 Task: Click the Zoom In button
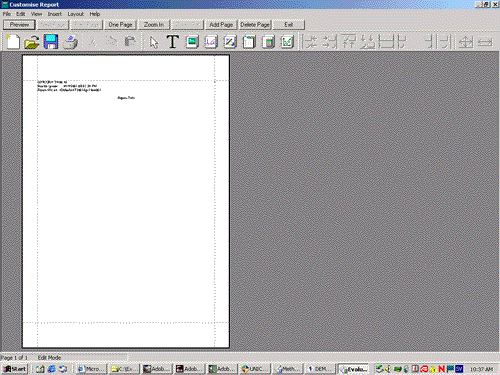(154, 25)
